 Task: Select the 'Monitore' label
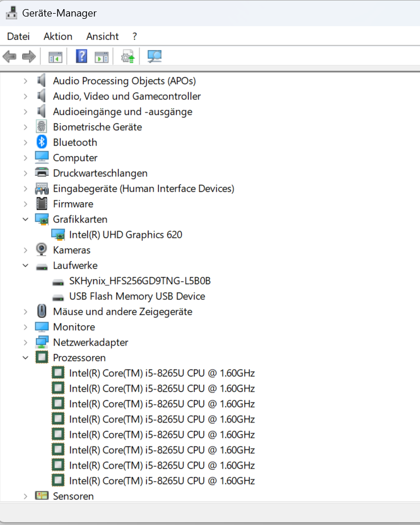point(74,327)
